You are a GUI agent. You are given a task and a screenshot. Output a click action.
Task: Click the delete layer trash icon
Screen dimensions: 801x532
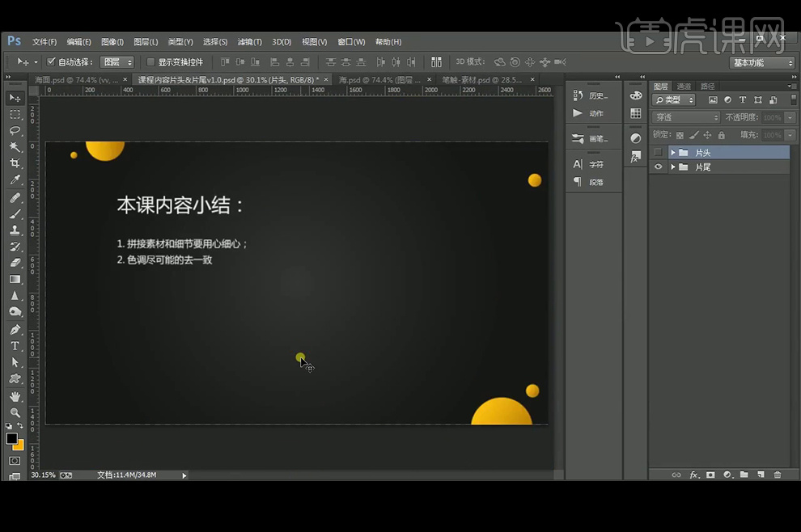tap(778, 475)
